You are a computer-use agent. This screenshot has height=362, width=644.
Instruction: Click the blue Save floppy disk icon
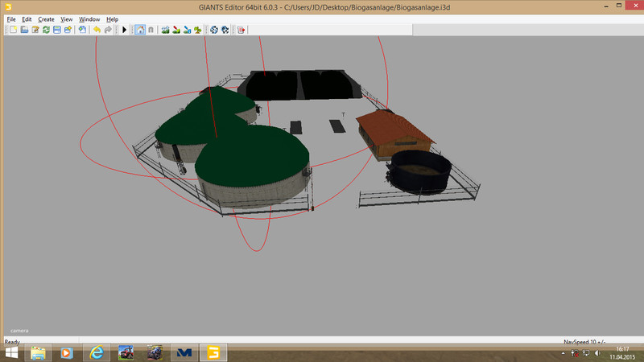57,30
